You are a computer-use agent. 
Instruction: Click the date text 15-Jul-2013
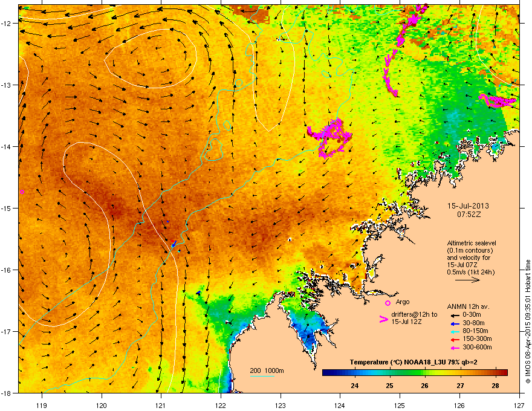tap(468, 206)
